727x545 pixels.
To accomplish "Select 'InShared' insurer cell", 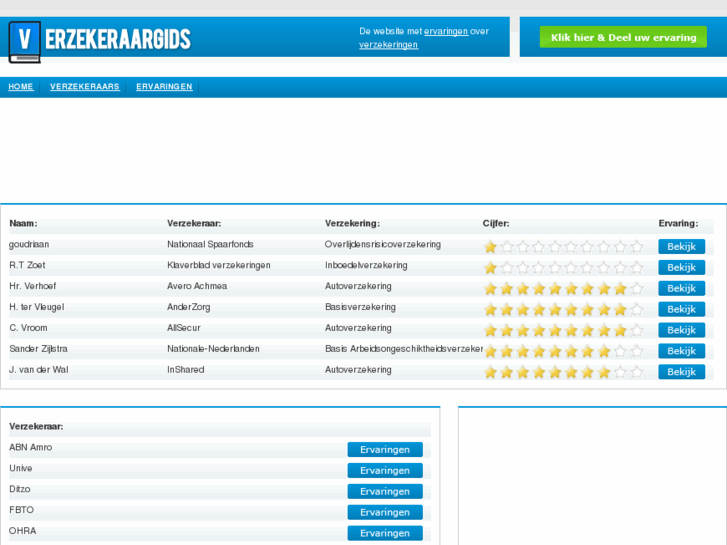I will coord(185,370).
